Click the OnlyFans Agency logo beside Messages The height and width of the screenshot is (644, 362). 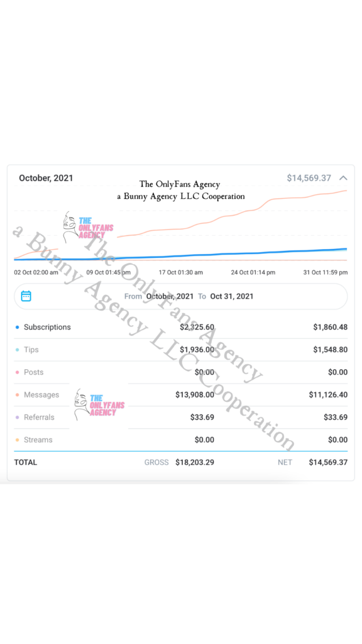[99, 405]
